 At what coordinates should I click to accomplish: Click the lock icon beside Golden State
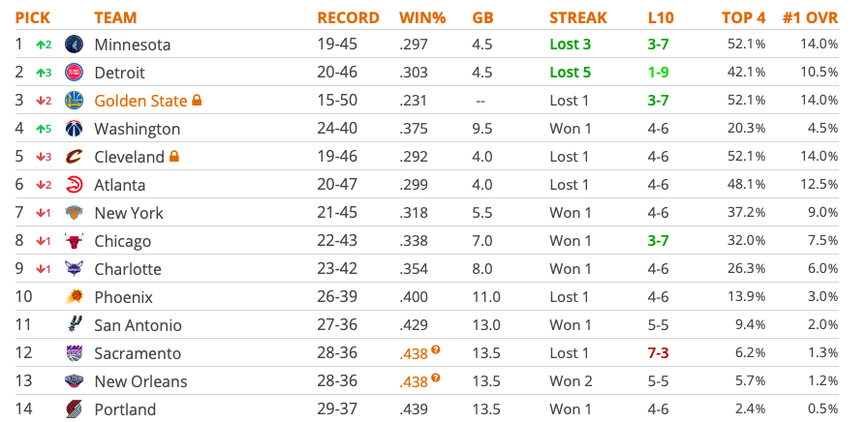tap(197, 100)
